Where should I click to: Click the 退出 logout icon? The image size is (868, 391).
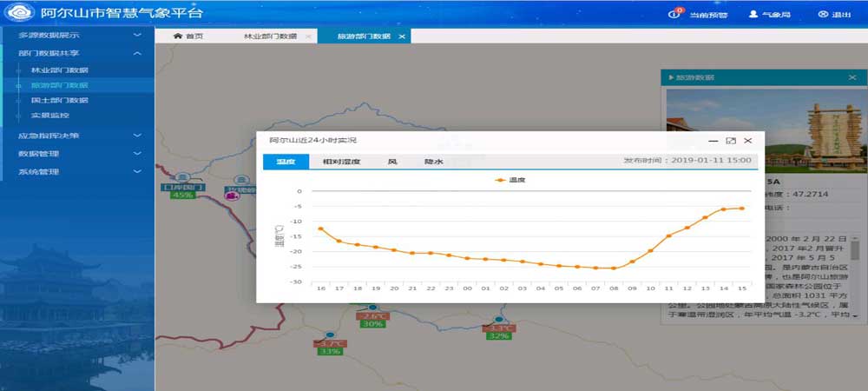[x=822, y=15]
